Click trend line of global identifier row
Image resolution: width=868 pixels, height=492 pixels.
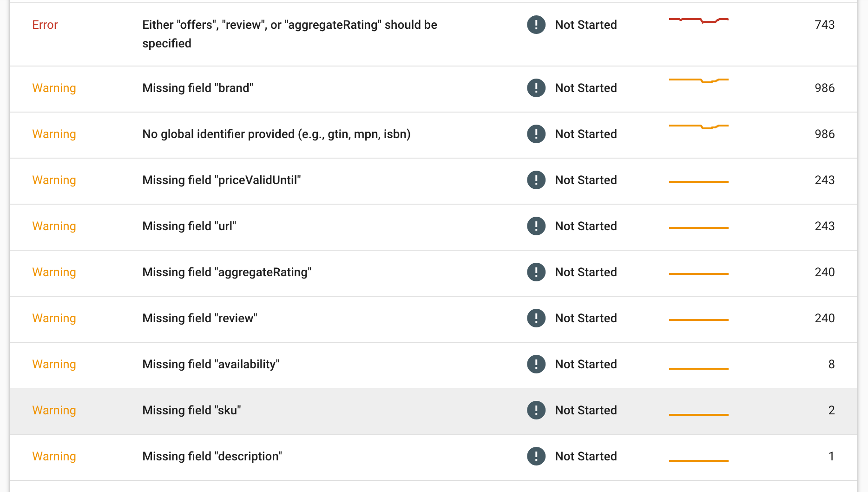(x=698, y=126)
